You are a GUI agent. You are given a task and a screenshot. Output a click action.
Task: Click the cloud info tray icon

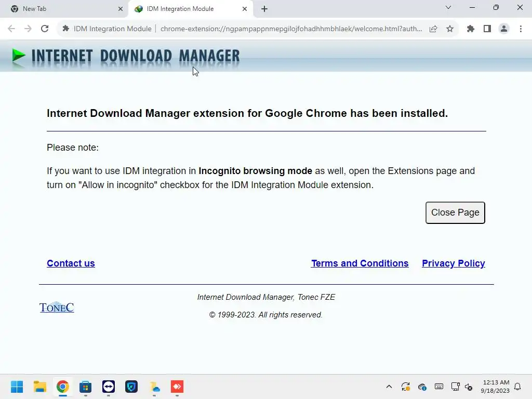click(422, 387)
